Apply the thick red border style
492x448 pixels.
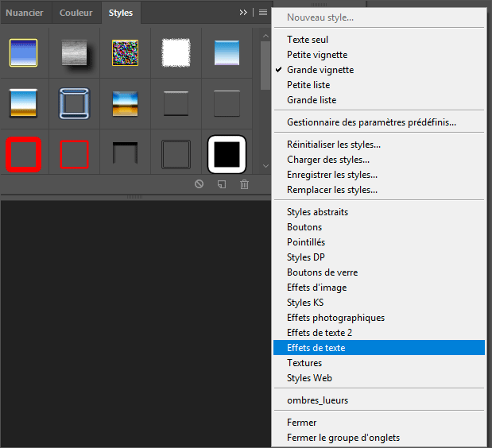click(x=22, y=153)
